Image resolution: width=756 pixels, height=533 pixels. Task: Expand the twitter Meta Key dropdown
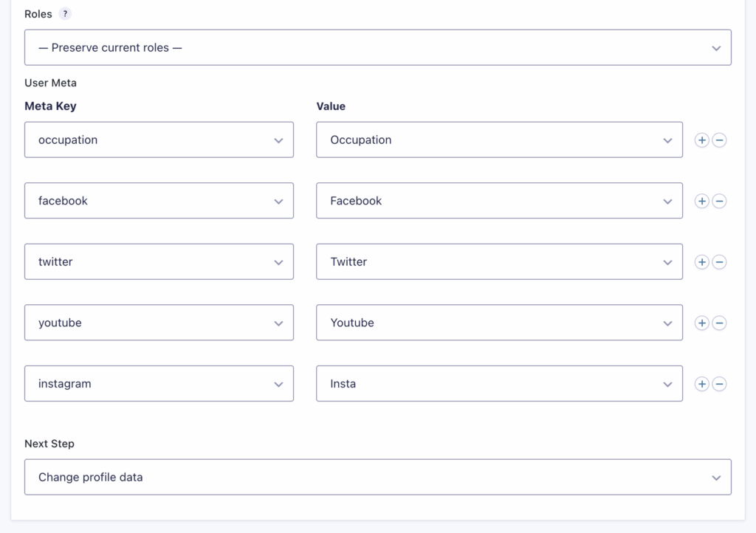tap(159, 261)
